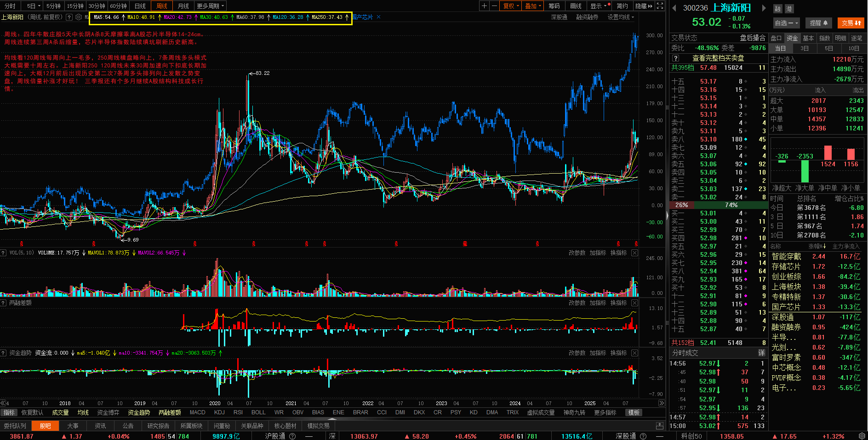868x440 pixels.
Task: Open help question mark beside chart title
Action: click(69, 17)
